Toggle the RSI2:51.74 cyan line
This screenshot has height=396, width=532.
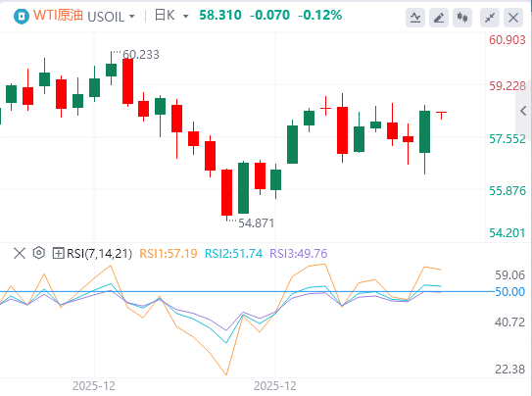(x=233, y=253)
